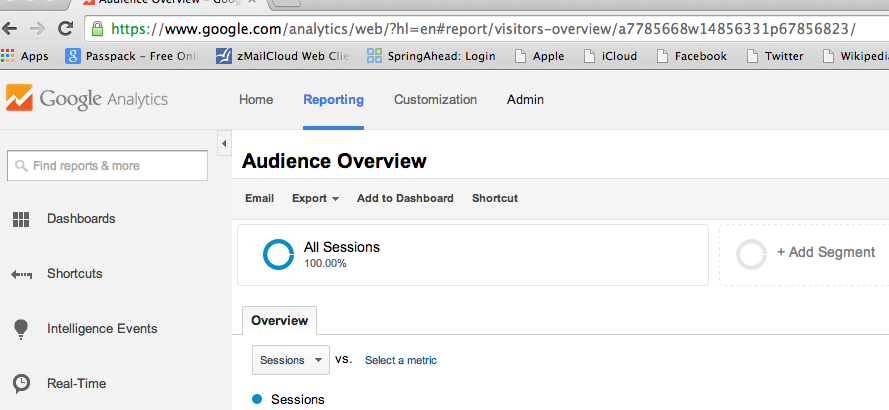
Task: Reload the page with the refresh icon
Action: [66, 28]
